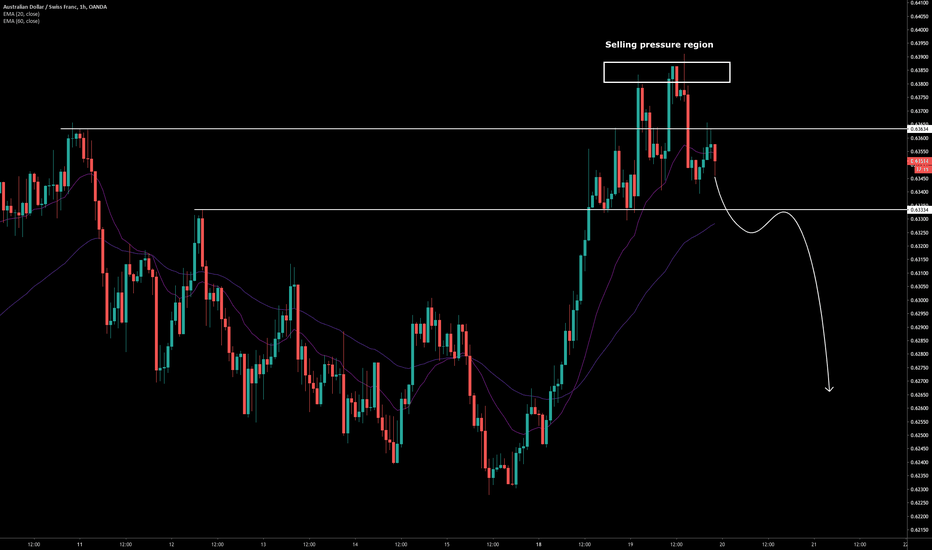Click the 0.63800 price axis label

pyautogui.click(x=920, y=84)
